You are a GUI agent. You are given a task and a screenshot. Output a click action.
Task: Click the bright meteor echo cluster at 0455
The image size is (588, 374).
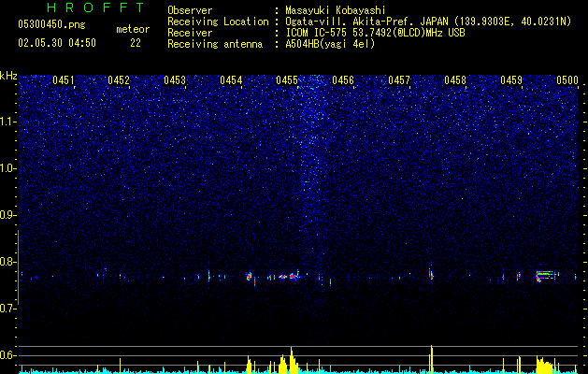click(289, 277)
